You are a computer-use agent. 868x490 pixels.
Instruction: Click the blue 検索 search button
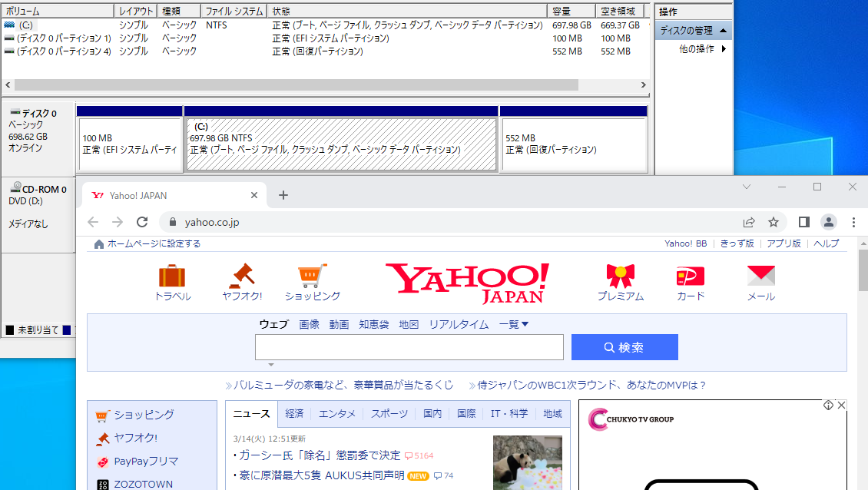[624, 347]
